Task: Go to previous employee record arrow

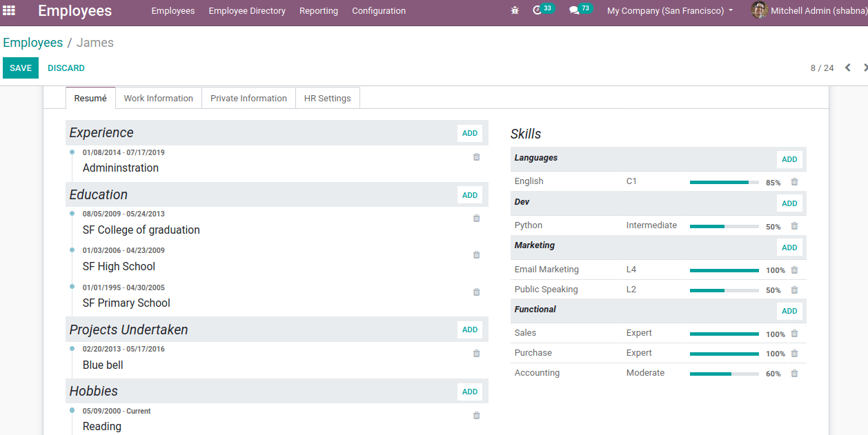Action: [x=847, y=68]
